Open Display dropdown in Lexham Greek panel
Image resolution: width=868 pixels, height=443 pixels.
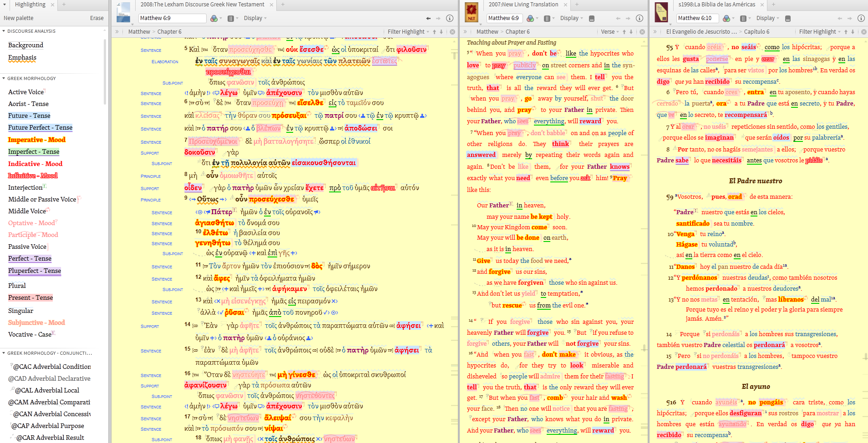[x=255, y=18]
